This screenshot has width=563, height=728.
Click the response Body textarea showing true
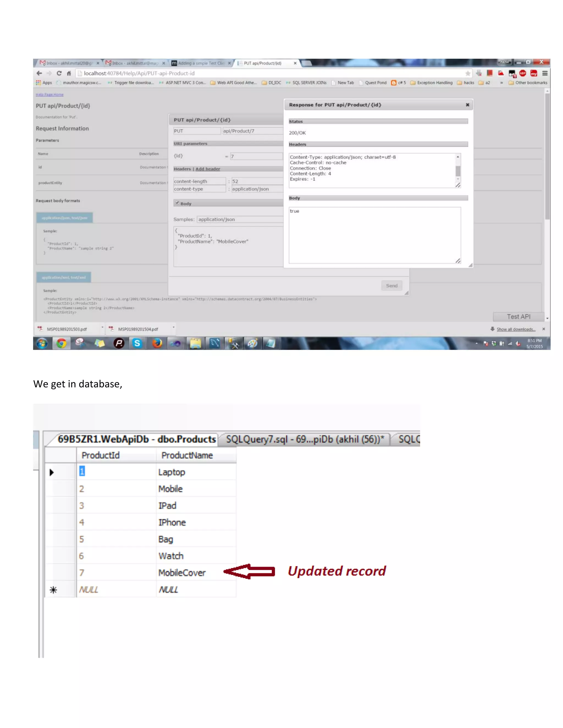point(375,235)
